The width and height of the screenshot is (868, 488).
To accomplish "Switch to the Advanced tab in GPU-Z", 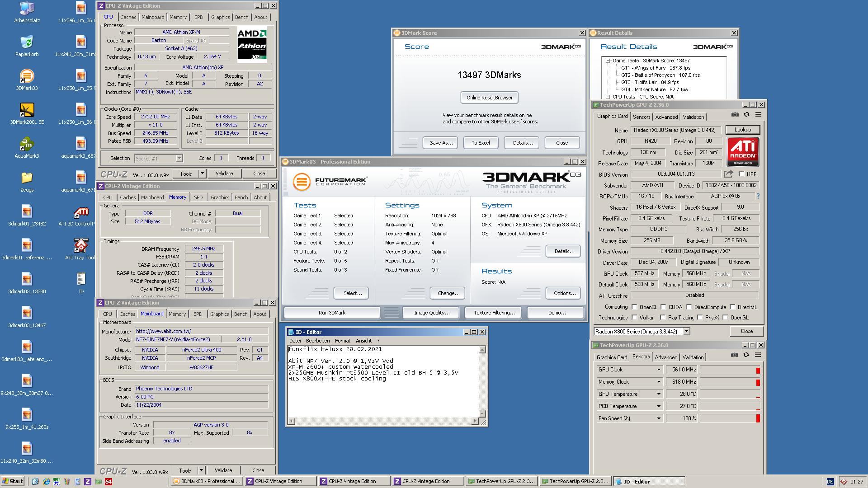I will 666,117.
